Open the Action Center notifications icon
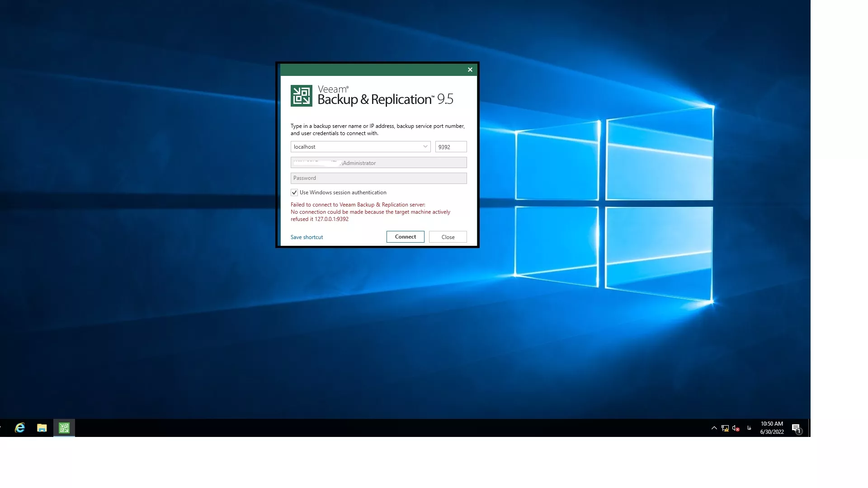 [x=796, y=428]
